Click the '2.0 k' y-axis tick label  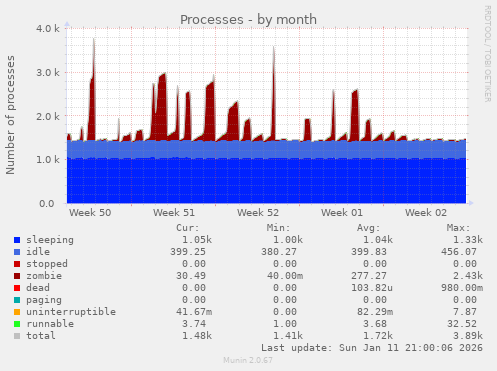pos(48,116)
